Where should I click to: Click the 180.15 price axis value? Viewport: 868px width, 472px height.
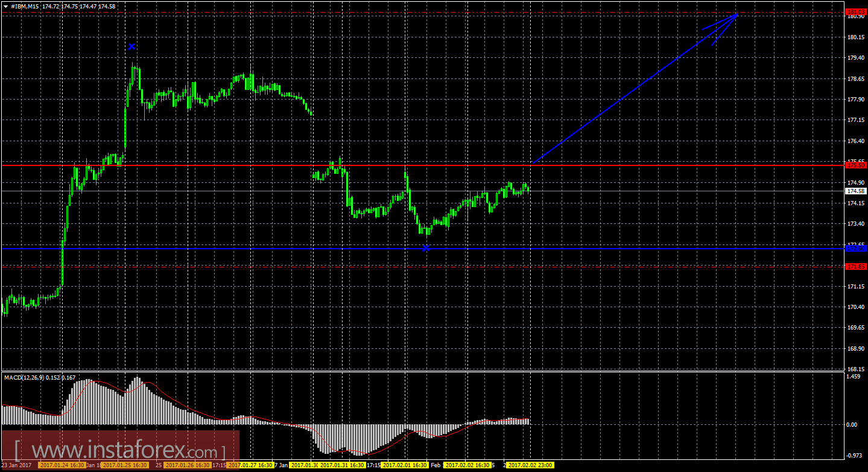tap(856, 37)
